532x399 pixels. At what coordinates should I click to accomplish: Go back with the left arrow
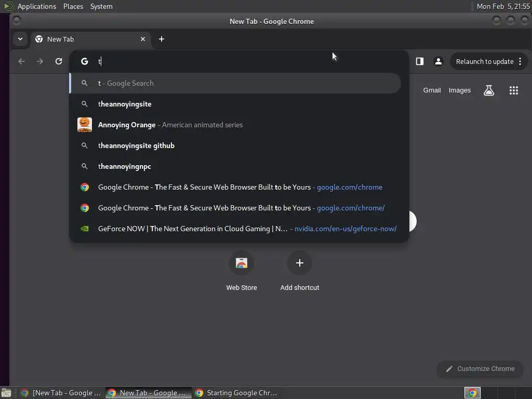pyautogui.click(x=21, y=61)
